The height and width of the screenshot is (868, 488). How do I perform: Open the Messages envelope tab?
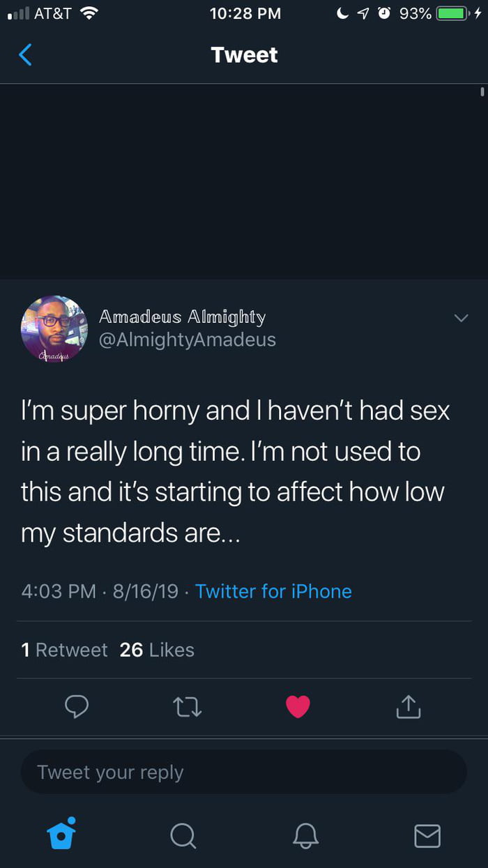[x=427, y=835]
